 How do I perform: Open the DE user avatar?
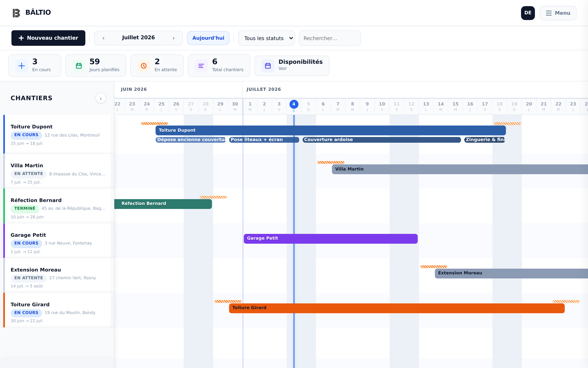point(528,13)
